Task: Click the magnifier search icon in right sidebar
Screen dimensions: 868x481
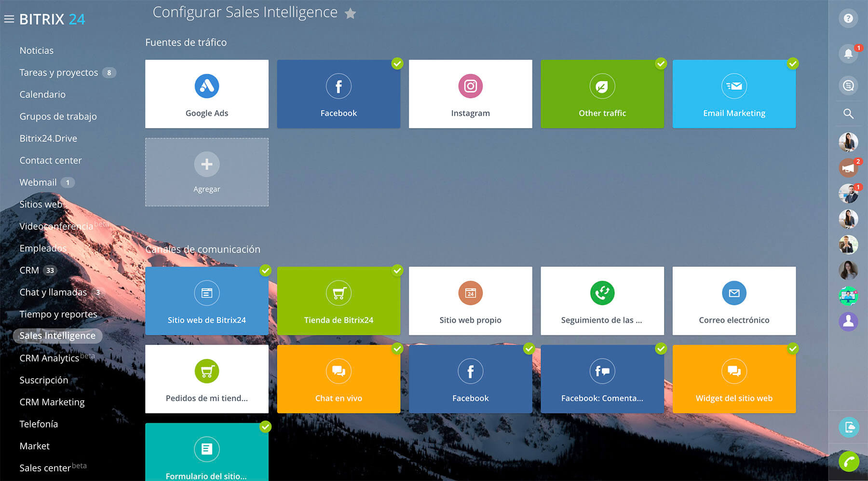Action: [x=848, y=114]
